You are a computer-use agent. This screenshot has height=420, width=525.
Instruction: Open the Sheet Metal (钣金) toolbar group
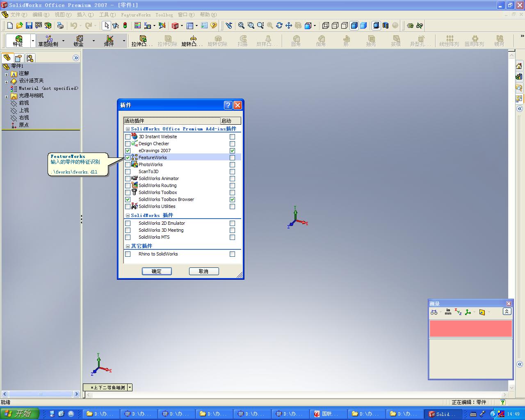pos(79,41)
